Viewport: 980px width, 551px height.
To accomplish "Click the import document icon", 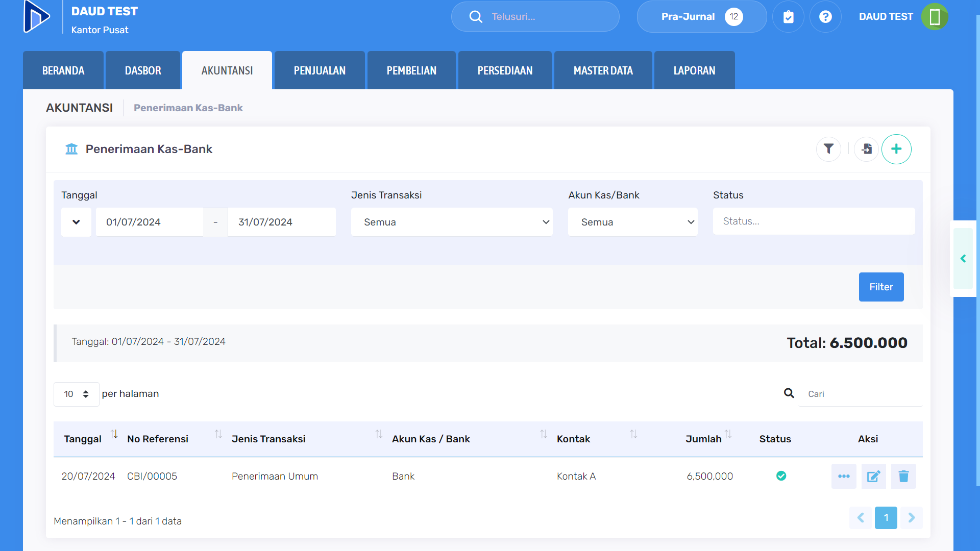I will point(866,149).
